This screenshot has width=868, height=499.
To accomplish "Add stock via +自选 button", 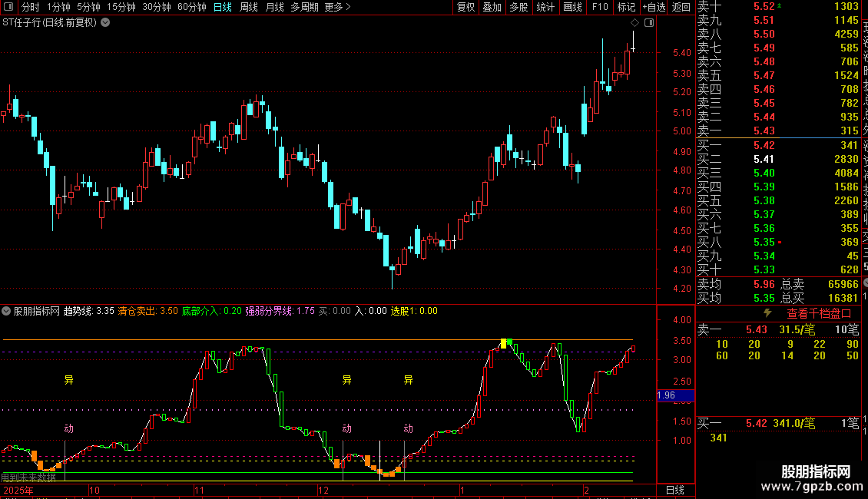I will pos(654,7).
